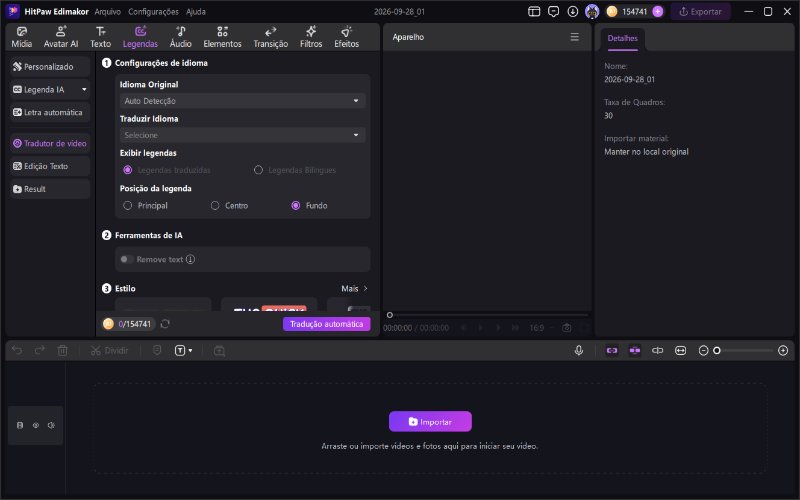800x500 pixels.
Task: Toggle track visibility eye icon
Action: 36,425
